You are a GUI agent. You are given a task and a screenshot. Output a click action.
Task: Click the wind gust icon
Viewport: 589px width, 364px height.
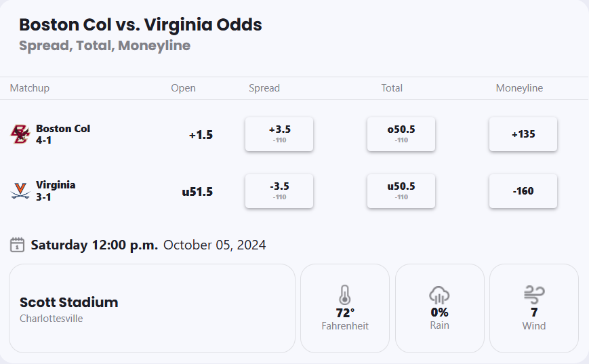[x=533, y=295]
